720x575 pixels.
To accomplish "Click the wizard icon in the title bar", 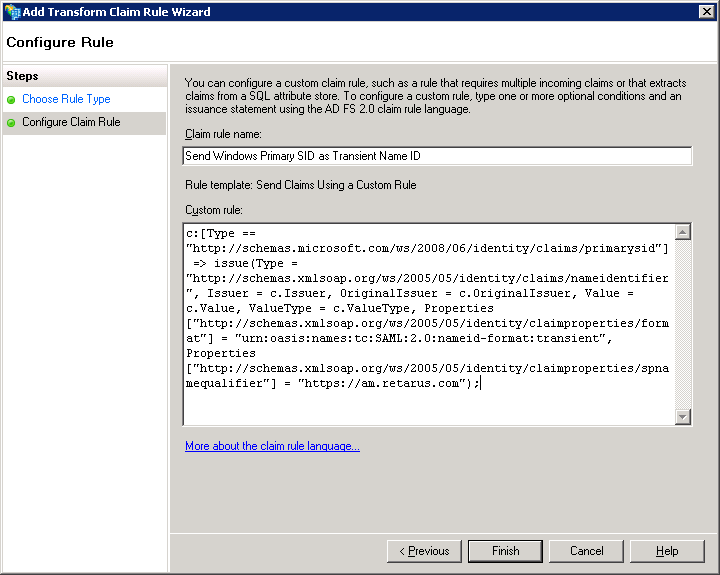I will (10, 11).
